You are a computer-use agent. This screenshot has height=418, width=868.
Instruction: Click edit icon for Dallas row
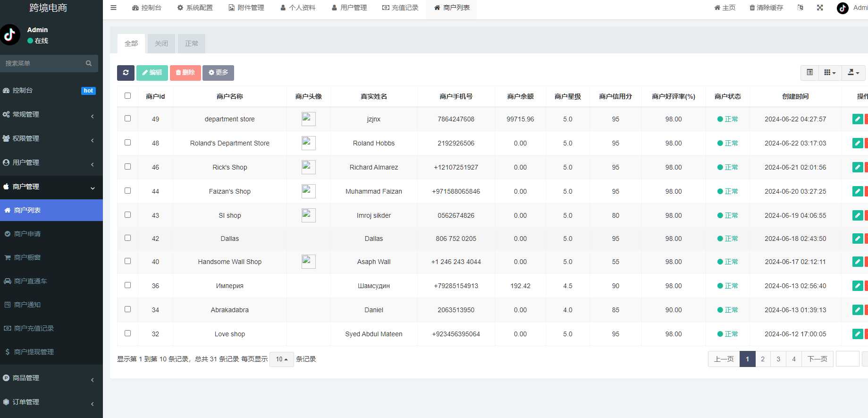pos(858,239)
